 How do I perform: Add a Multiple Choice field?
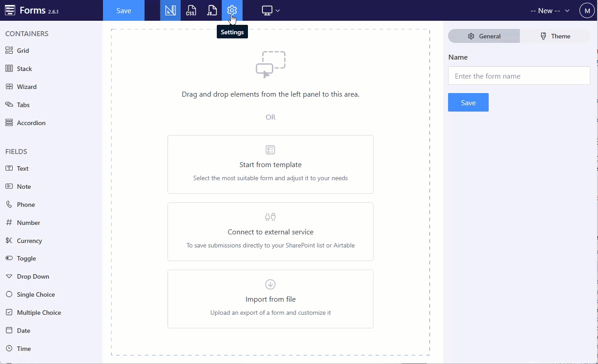38,312
